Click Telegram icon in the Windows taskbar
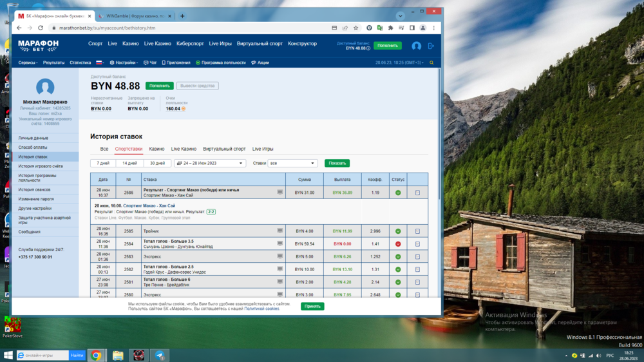This screenshot has height=362, width=644. [160, 355]
